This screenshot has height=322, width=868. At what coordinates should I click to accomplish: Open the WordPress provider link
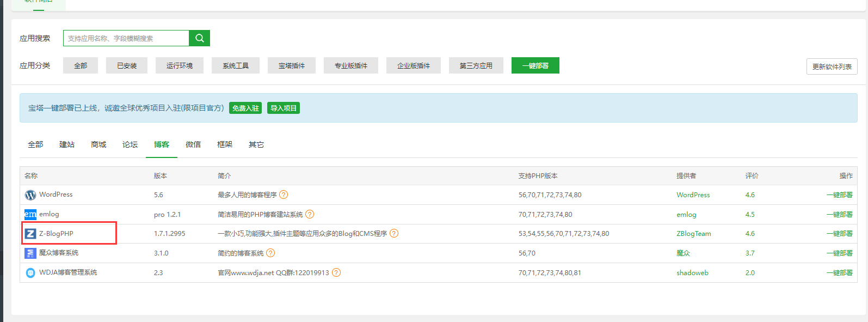click(693, 195)
